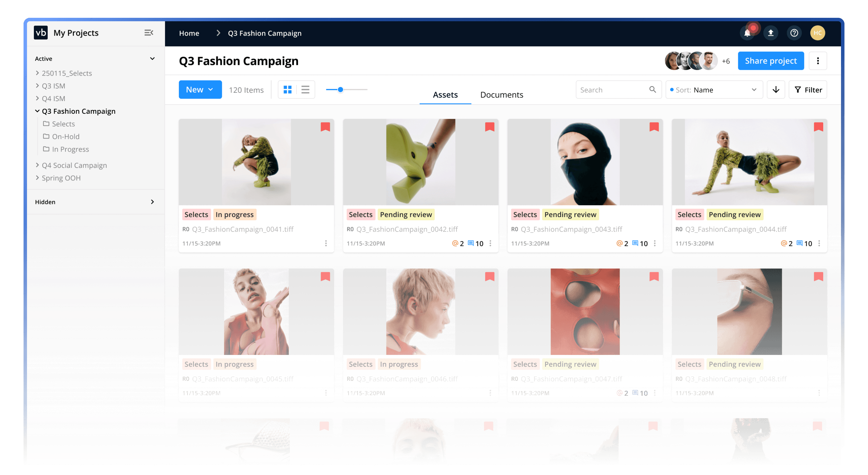The width and height of the screenshot is (868, 475).
Task: Click the upload icon in header
Action: [x=771, y=33]
